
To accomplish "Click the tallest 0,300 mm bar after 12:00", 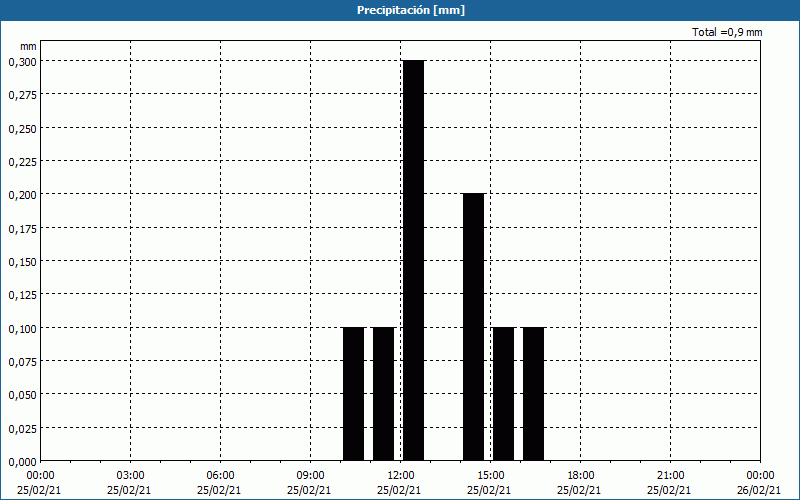I will tap(413, 260).
